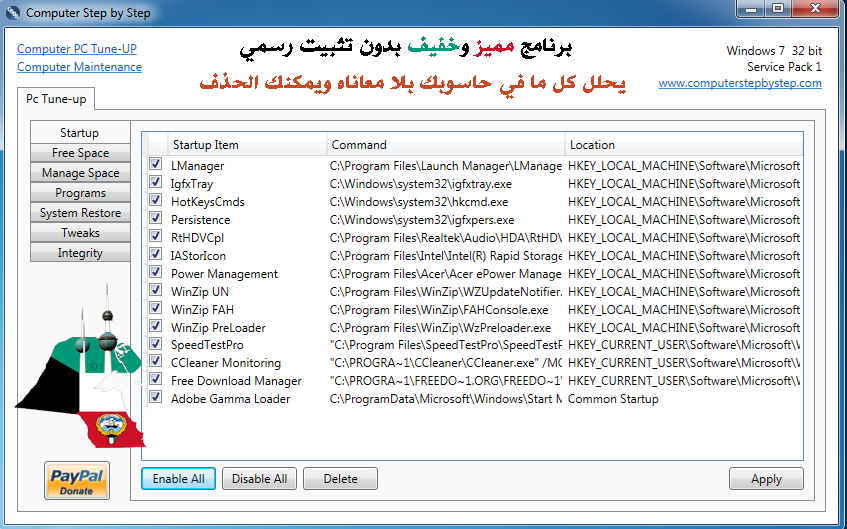Disable SpeedTestPro startup checkbox
The width and height of the screenshot is (847, 529).
click(156, 344)
